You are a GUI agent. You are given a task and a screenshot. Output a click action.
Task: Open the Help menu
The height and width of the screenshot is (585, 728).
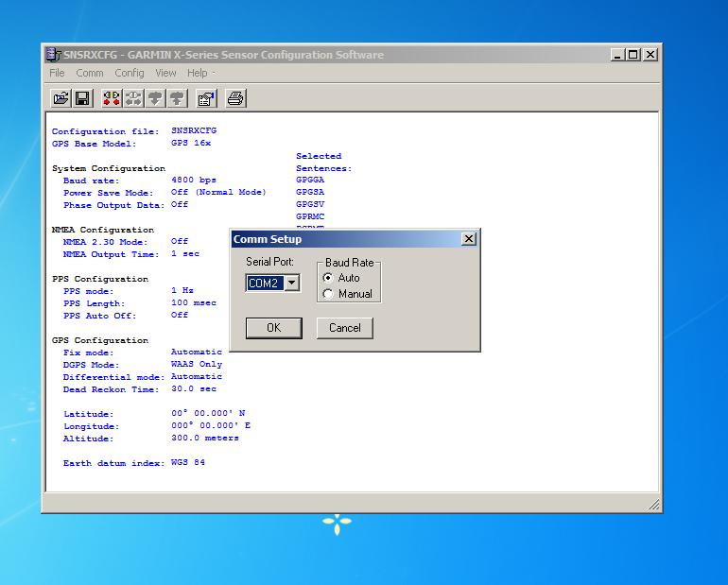click(198, 73)
